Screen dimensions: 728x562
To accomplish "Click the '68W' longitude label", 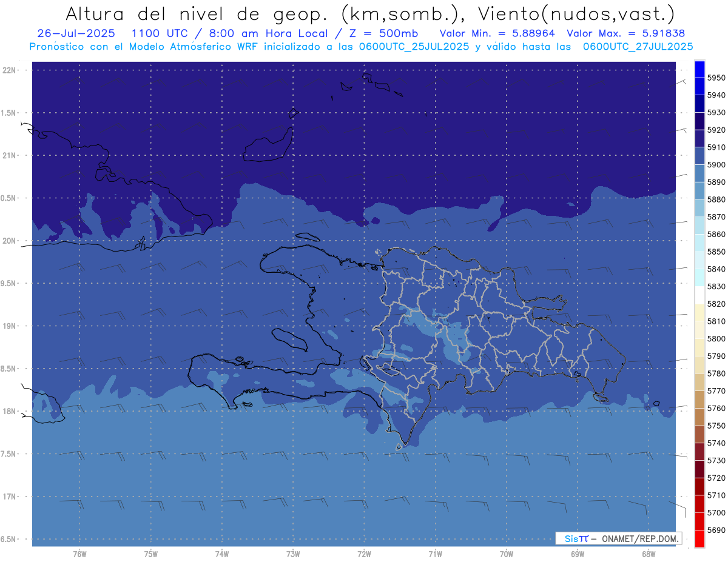I will [x=649, y=554].
